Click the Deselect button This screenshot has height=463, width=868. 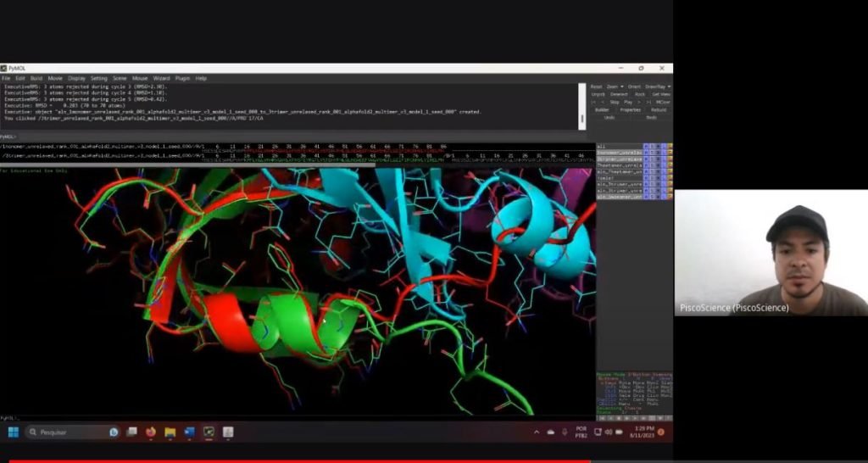coord(619,94)
